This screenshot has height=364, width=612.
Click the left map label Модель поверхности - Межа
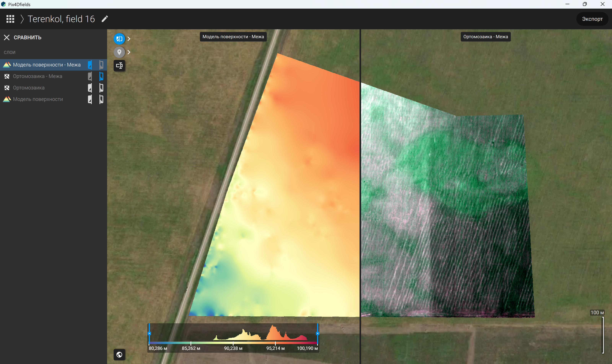(x=233, y=37)
